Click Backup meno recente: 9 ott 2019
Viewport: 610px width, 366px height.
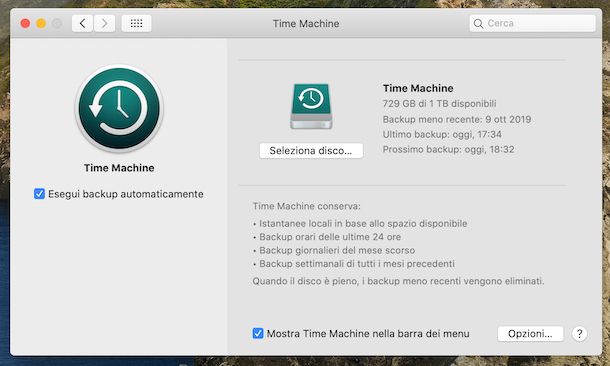[457, 119]
